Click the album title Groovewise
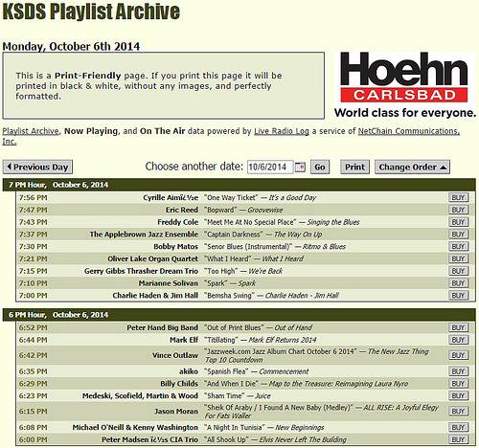The image size is (479, 448). click(265, 210)
